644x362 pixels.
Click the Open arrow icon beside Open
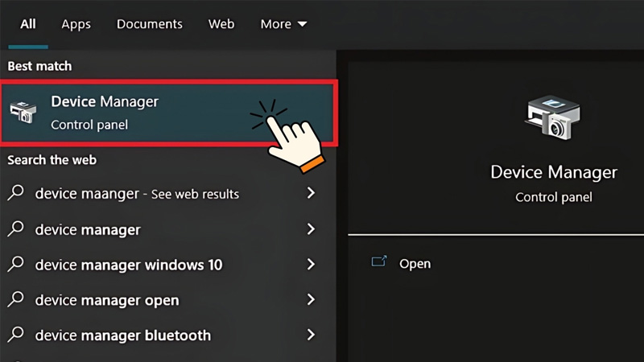point(379,261)
